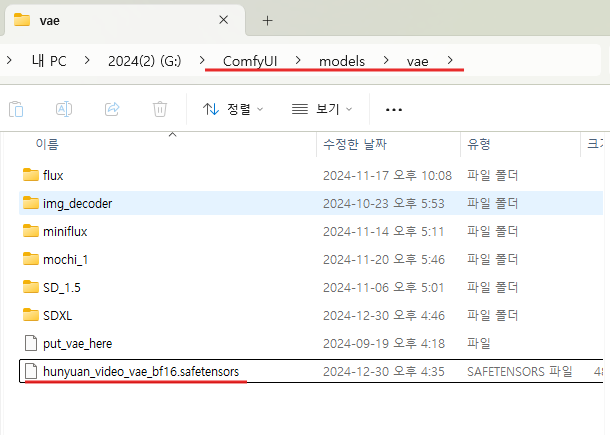
Task: Sort by 수정한 날짜 column header
Action: [x=355, y=144]
